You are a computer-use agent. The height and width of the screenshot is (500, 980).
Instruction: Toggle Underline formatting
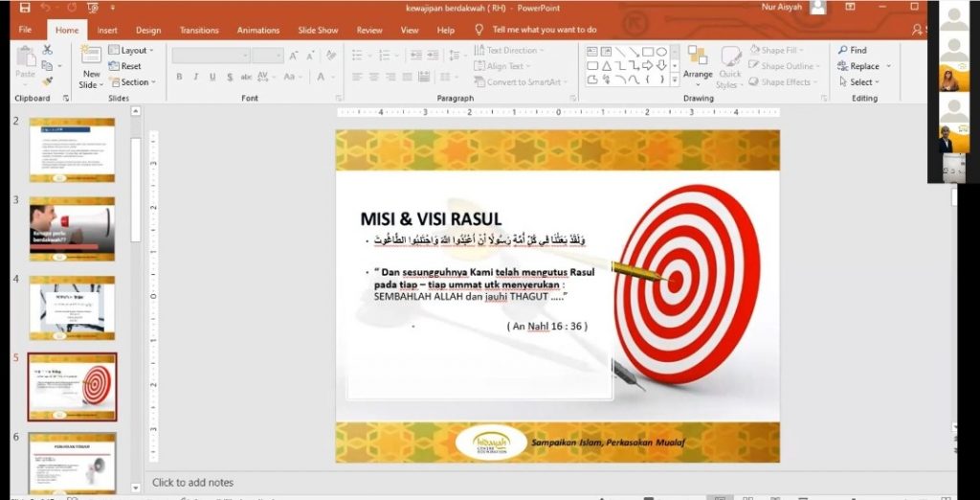(x=212, y=77)
